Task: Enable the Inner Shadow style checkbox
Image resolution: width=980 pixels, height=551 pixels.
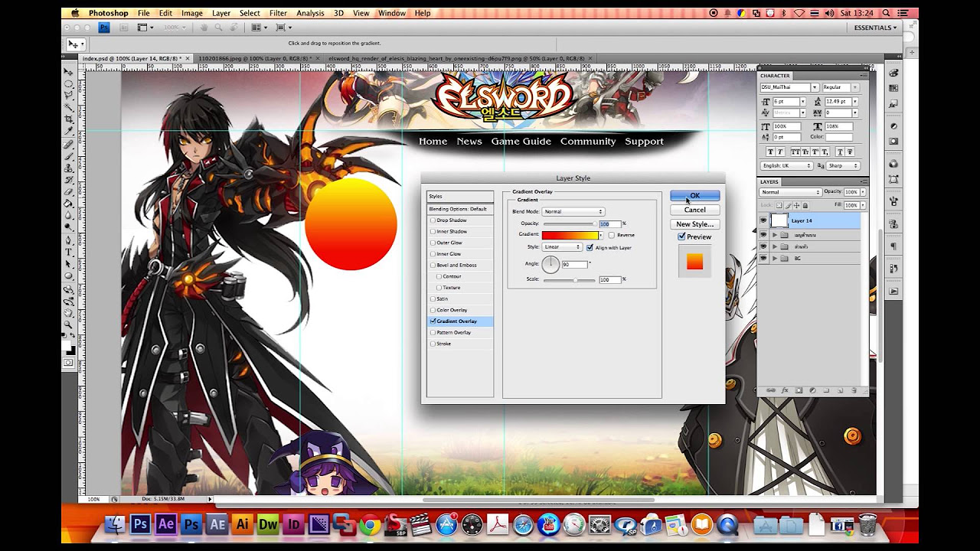Action: click(433, 231)
